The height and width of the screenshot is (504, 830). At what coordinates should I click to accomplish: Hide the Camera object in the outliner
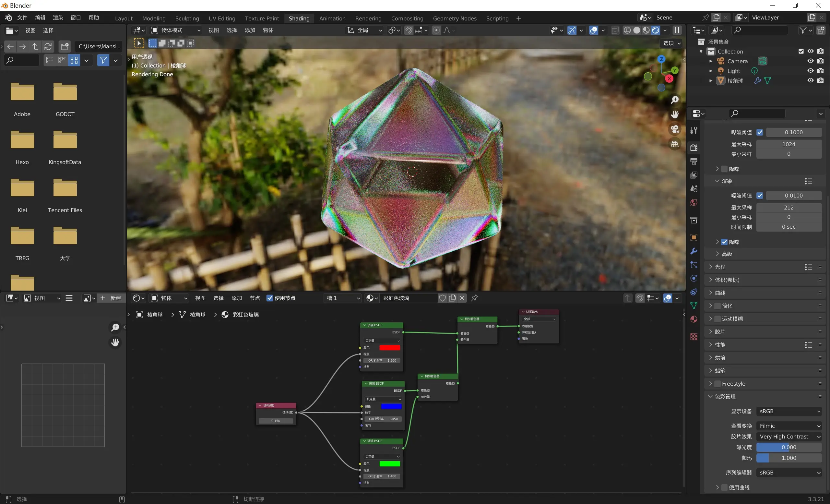pyautogui.click(x=811, y=61)
